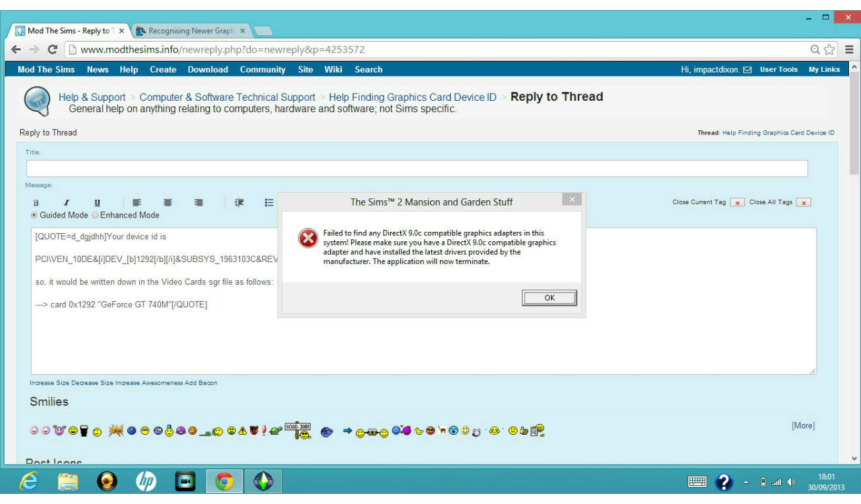Open the Thread link at upper right
The height and width of the screenshot is (504, 861).
tap(778, 133)
